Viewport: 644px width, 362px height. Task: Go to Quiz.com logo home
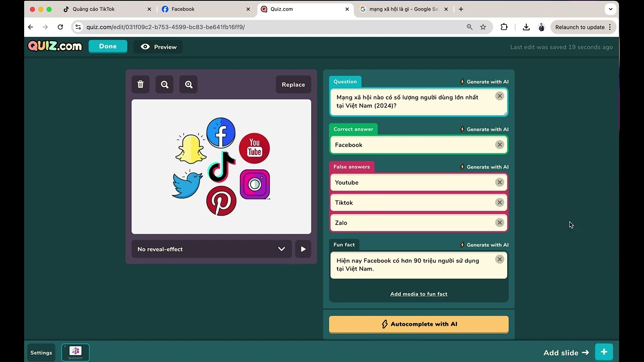point(55,46)
